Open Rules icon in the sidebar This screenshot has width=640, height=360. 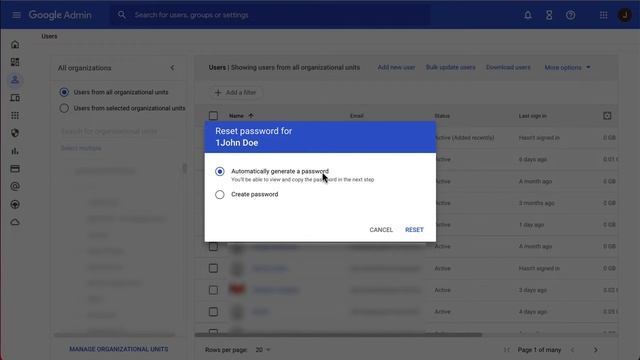coord(15,204)
